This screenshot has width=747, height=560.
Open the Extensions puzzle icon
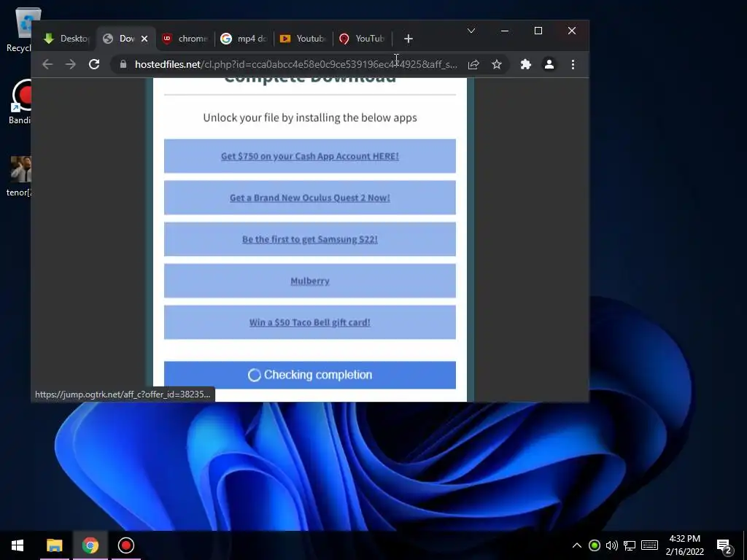[x=525, y=64]
